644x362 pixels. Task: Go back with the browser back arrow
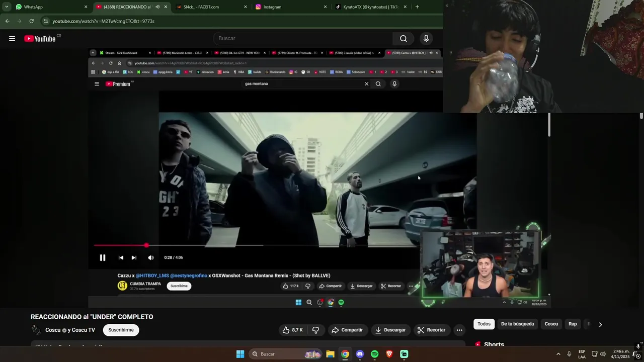point(7,21)
